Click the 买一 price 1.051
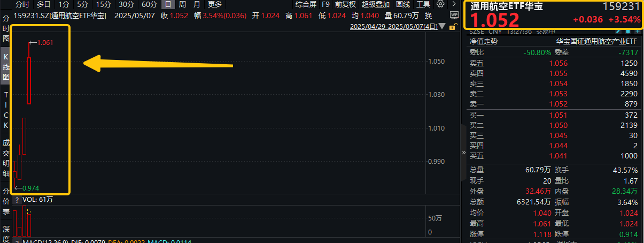The height and width of the screenshot is (243, 644). click(x=558, y=115)
